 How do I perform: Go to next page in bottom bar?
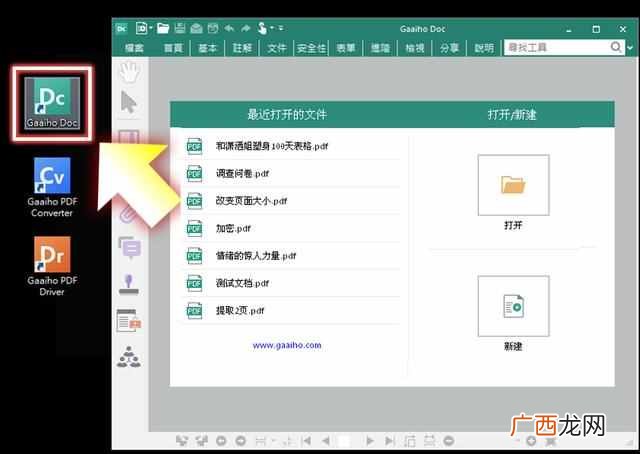click(x=370, y=441)
